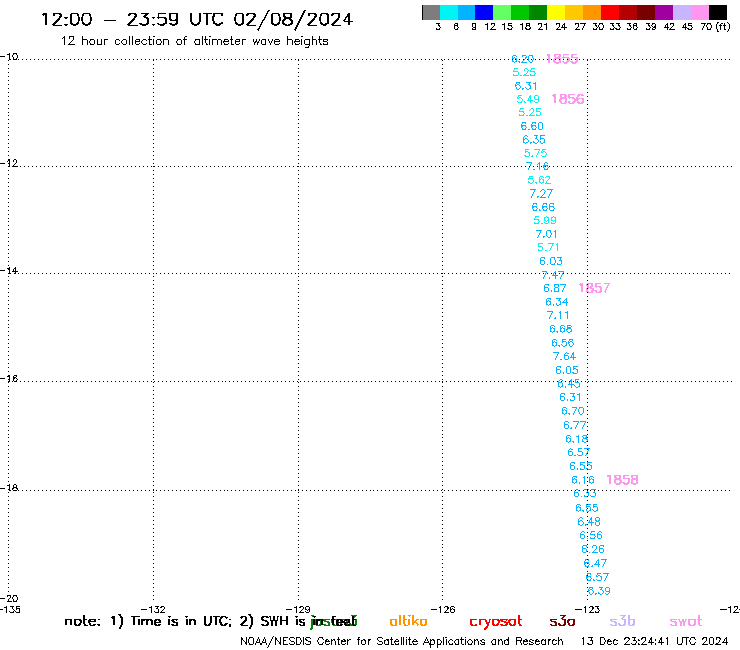Image resolution: width=740 pixels, height=650 pixels.
Task: Click the -129 longitude axis label
Action: click(298, 609)
